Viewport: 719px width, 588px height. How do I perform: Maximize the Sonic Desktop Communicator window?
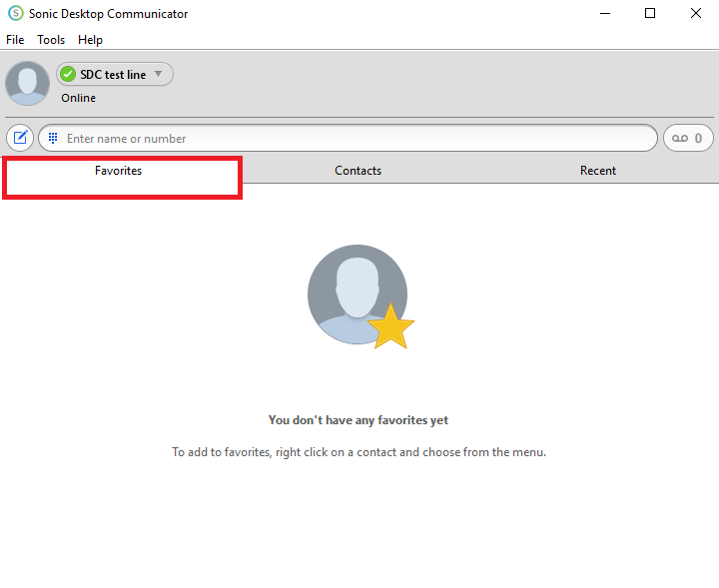click(x=650, y=13)
